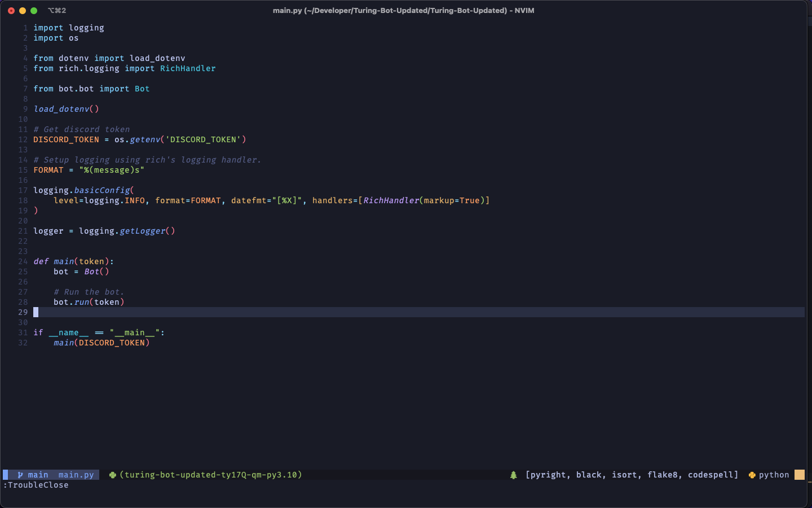The height and width of the screenshot is (508, 812).
Task: Click the 'python' filetype label in the statusline
Action: click(x=774, y=475)
